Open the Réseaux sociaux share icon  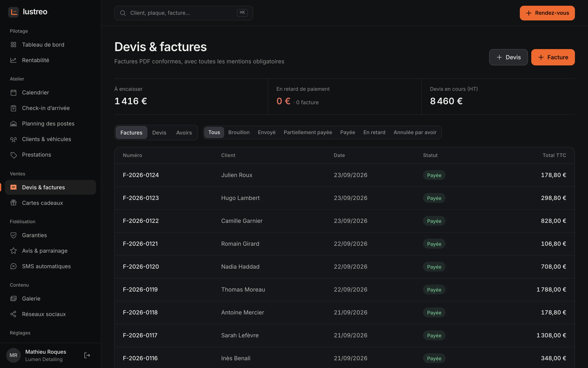click(x=13, y=314)
